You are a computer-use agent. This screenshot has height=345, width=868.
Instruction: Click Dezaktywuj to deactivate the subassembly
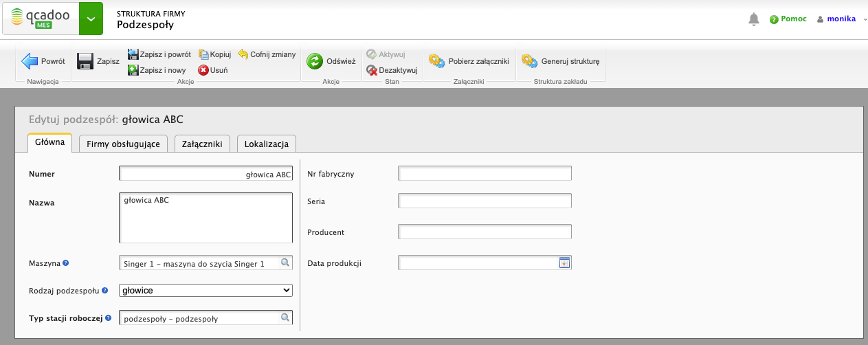[392, 70]
